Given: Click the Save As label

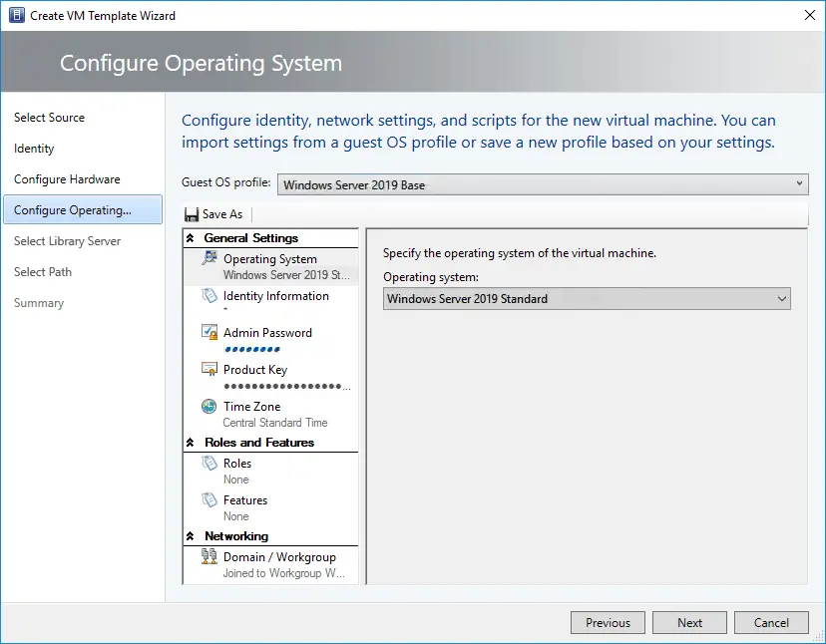Looking at the screenshot, I should tap(222, 214).
